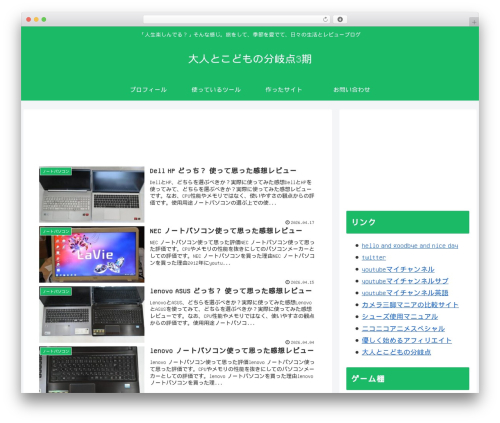Open youtubeマイチャンネルサブ link
This screenshot has height=423, width=500.
[x=405, y=281]
